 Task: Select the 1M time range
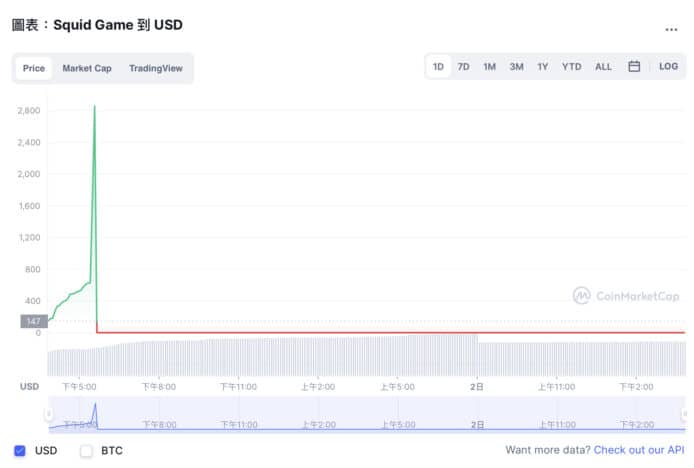(x=489, y=67)
